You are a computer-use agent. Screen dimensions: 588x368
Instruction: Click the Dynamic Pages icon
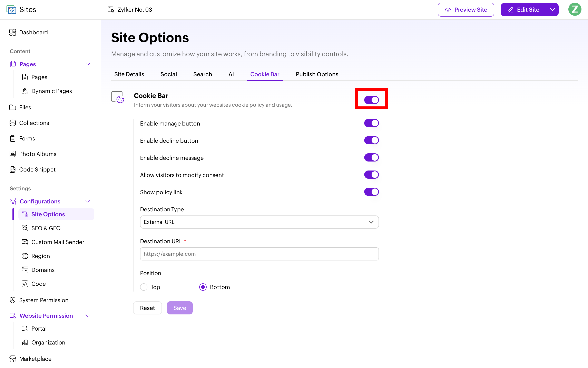click(25, 91)
